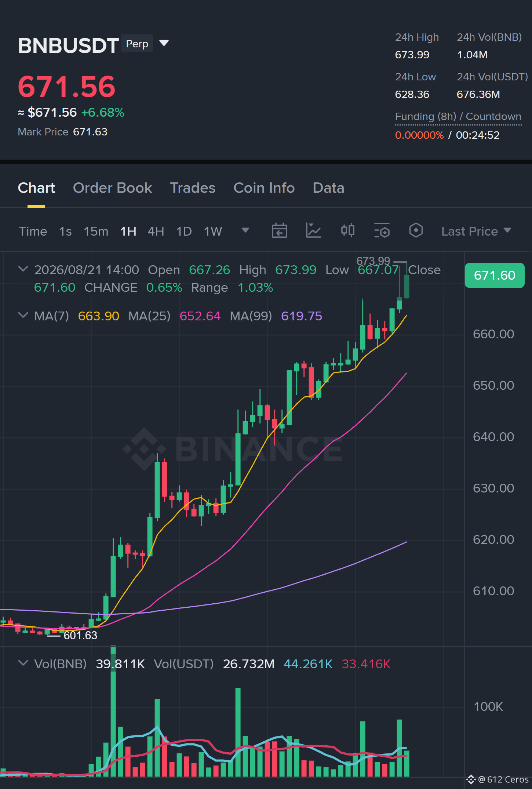This screenshot has width=532, height=789.
Task: Tap the Perp contract type badge
Action: [137, 44]
